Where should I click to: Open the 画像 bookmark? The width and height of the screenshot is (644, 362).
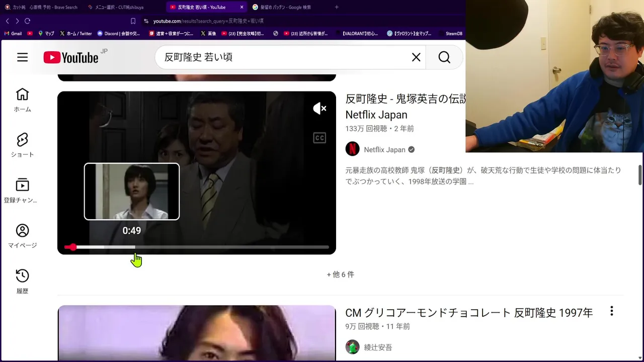tap(208, 34)
